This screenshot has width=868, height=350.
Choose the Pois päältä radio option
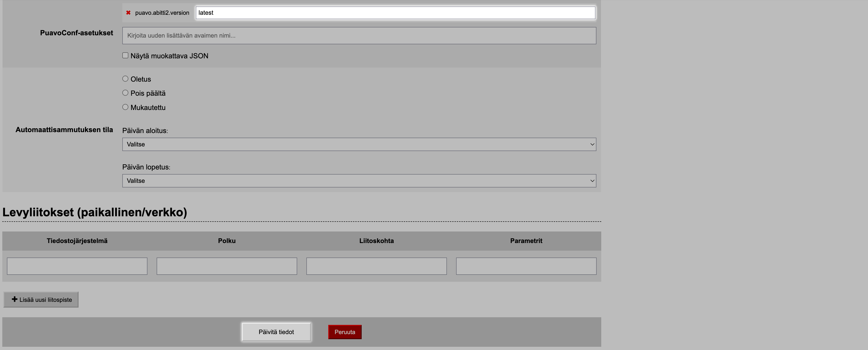click(125, 93)
